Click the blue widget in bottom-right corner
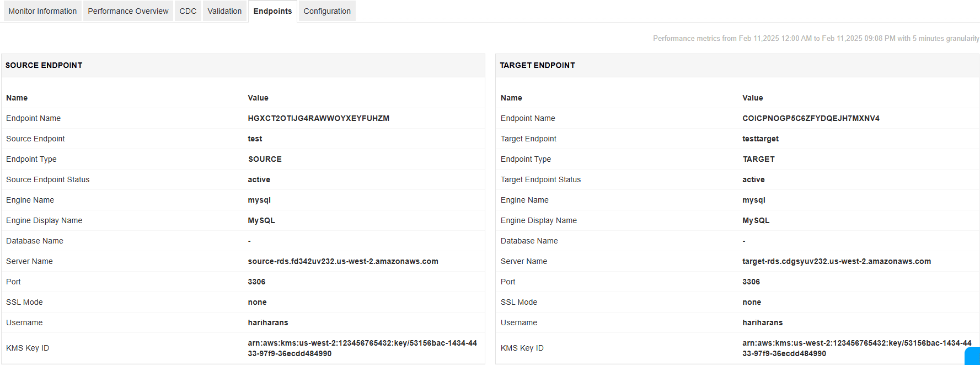This screenshot has width=980, height=365. [973, 356]
